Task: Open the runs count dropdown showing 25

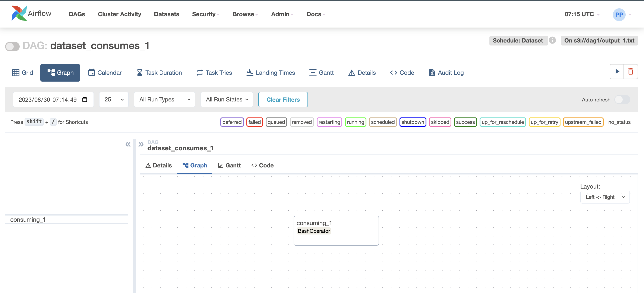Action: tap(114, 100)
